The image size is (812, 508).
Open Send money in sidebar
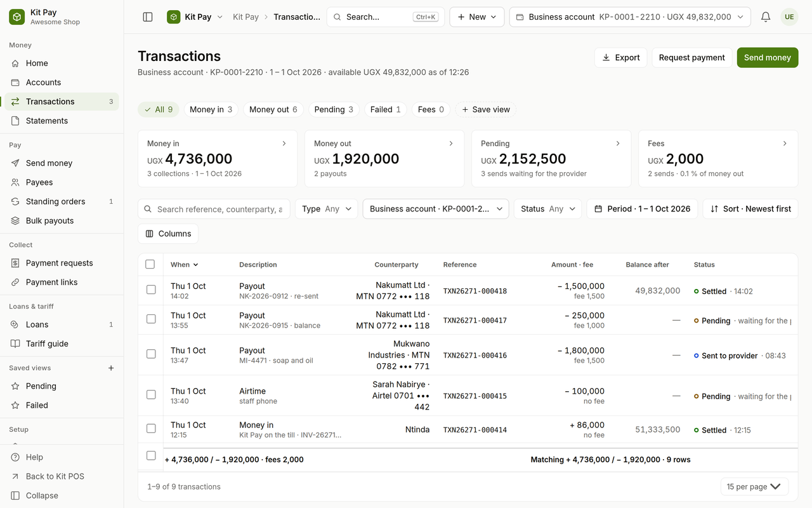pos(62,163)
